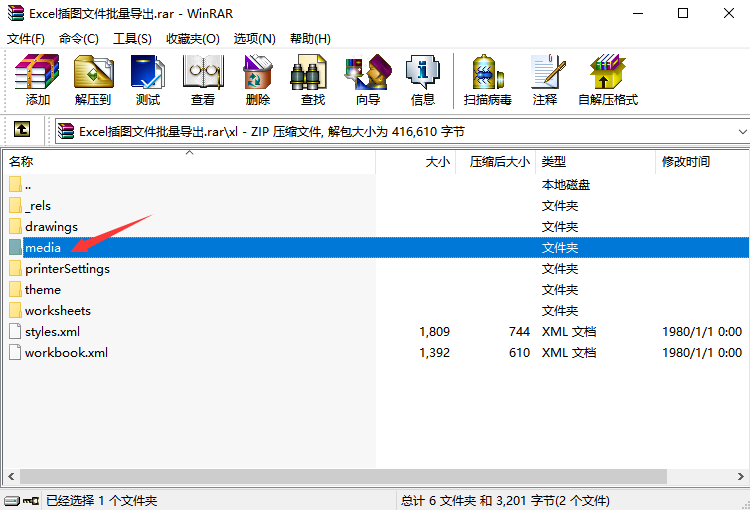The height and width of the screenshot is (510, 750).
Task: Click the View (查看) toolbar icon
Action: pyautogui.click(x=203, y=72)
